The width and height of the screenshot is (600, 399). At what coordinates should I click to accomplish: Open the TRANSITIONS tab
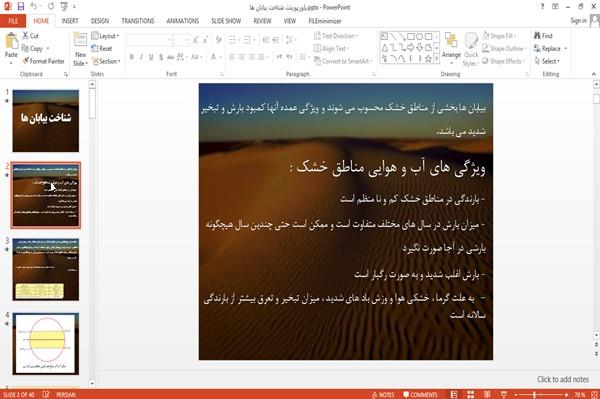[x=138, y=21]
